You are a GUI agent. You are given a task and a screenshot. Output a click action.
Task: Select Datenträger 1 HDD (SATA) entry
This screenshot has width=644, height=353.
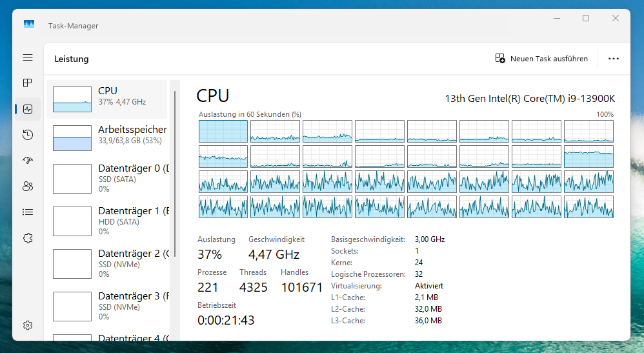pos(106,221)
